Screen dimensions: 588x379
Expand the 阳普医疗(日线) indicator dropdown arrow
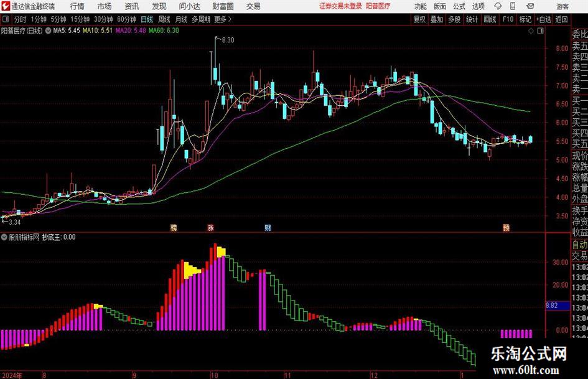(48, 30)
